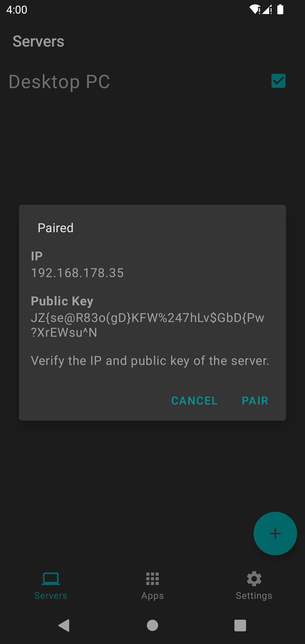Click CANCEL to dismiss the pairing dialog
Screen dimensions: 305x644
click(x=194, y=401)
